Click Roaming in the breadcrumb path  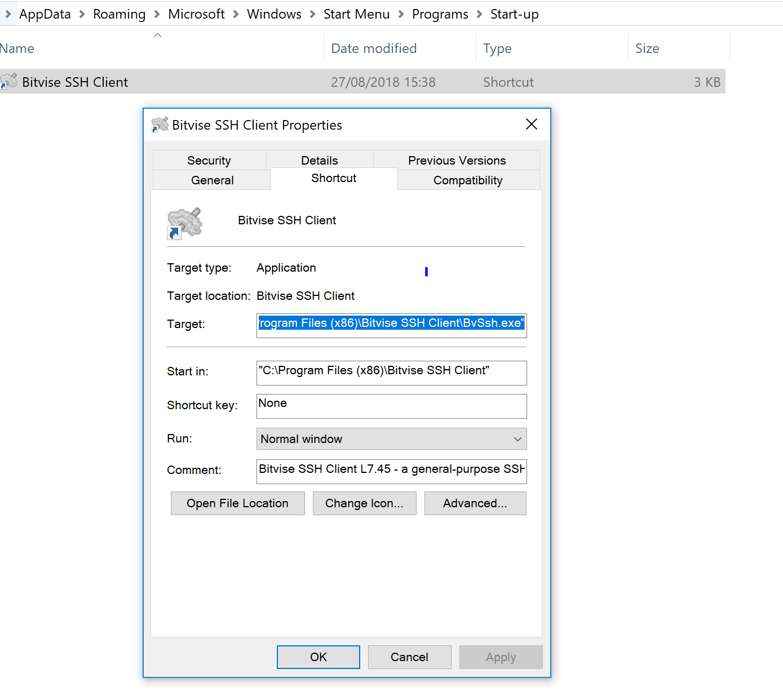(120, 14)
